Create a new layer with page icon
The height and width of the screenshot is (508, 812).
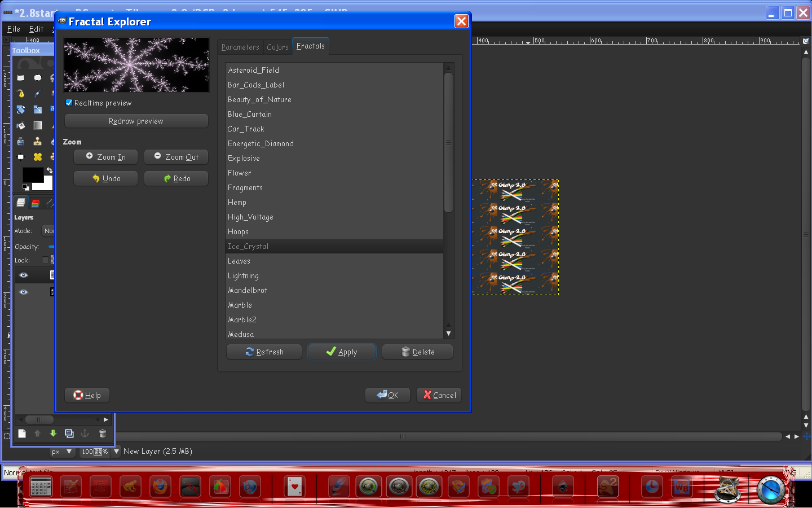22,433
